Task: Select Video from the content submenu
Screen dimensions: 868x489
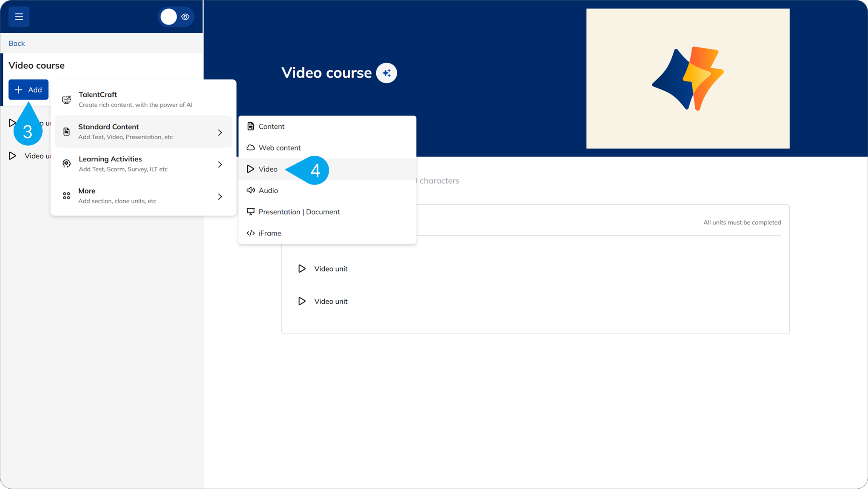Action: tap(268, 169)
